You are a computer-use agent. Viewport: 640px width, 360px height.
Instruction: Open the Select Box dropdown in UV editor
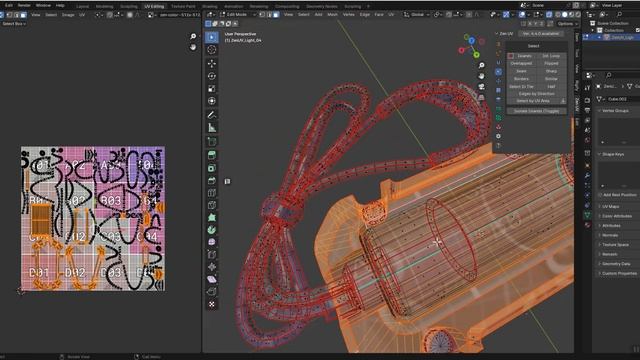click(x=13, y=24)
